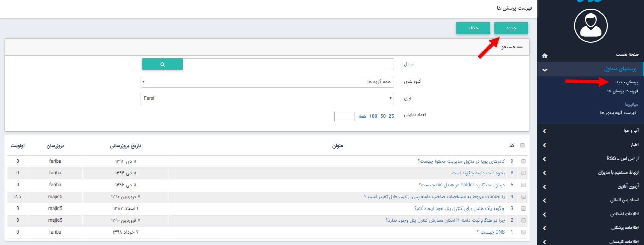Check the checkbox for row 9

click(523, 161)
